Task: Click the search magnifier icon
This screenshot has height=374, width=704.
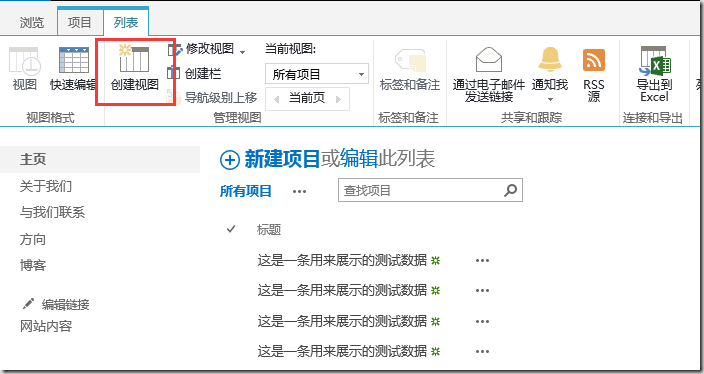Action: pos(510,190)
